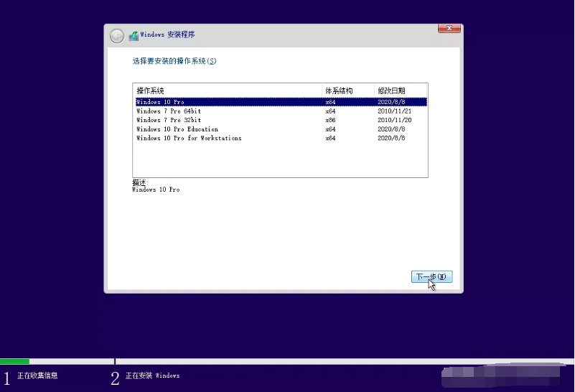Click the back arrow in setup window
Viewport: 575px width, 392px height.
coord(117,36)
